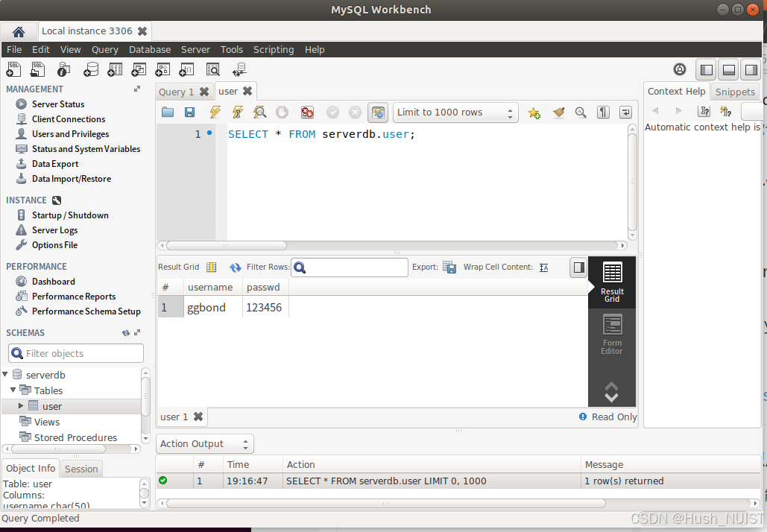Image resolution: width=767 pixels, height=532 pixels.
Task: Focus the Filter Rows search field
Action: [x=350, y=267]
